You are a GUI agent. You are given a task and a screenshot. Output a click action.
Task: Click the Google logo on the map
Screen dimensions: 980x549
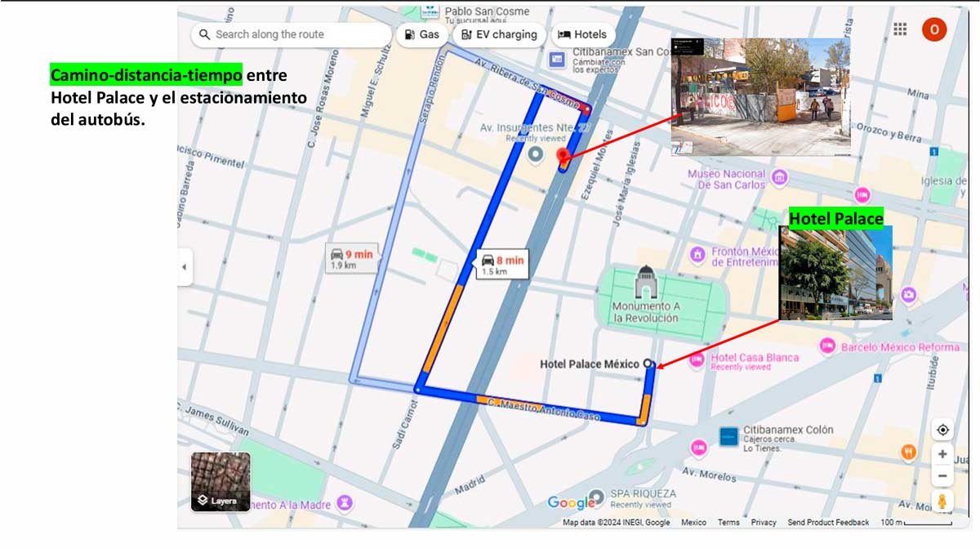pyautogui.click(x=572, y=502)
